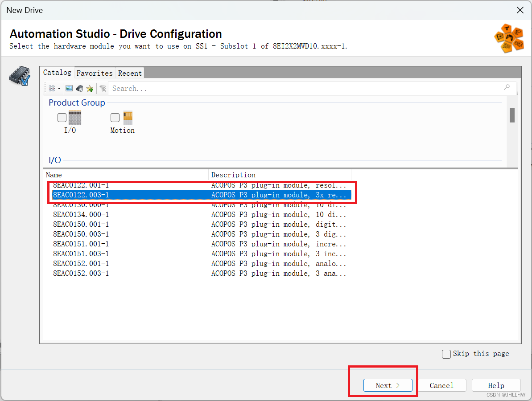Collapse the I/O section header
This screenshot has width=532, height=401.
coord(54,160)
